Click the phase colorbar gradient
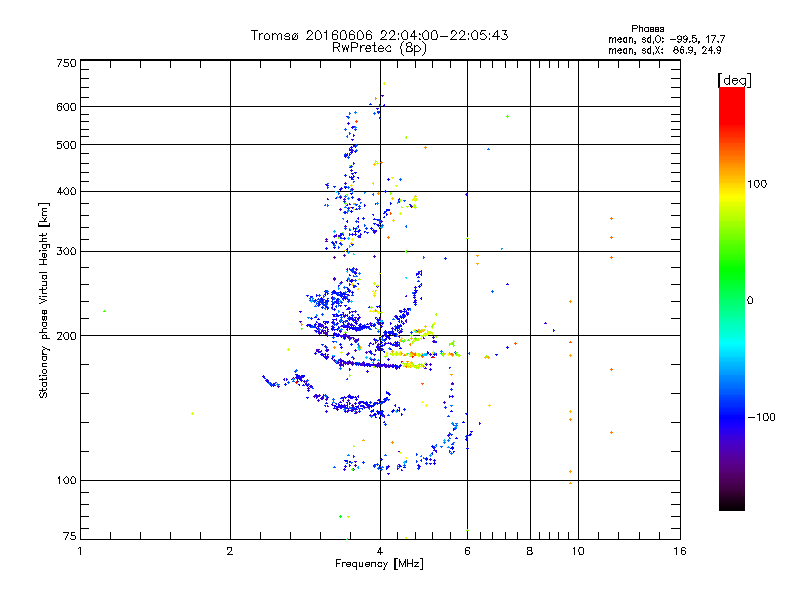Screen dimensions: 800x600 [732, 298]
